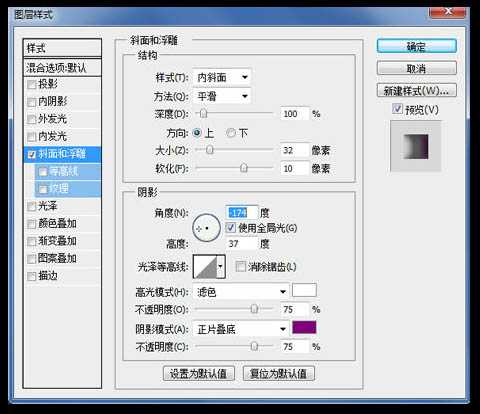Select the 样式 styles entry in list
Image resolution: width=480 pixels, height=414 pixels.
point(62,48)
